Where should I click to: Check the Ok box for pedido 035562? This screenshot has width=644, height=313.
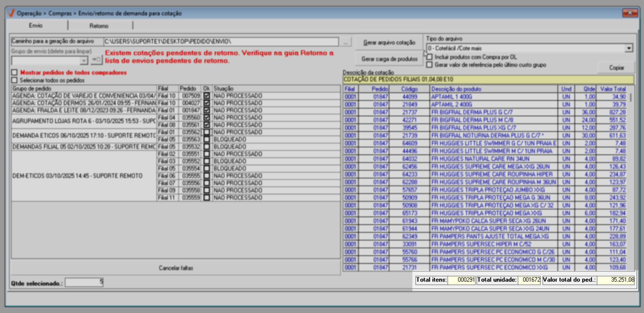pyautogui.click(x=207, y=132)
